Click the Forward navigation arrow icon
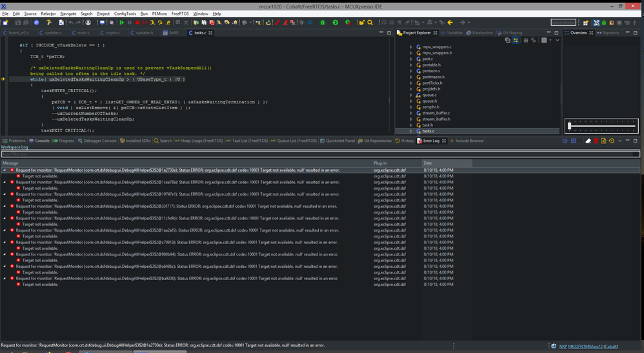This screenshot has width=644, height=353. 463,23
